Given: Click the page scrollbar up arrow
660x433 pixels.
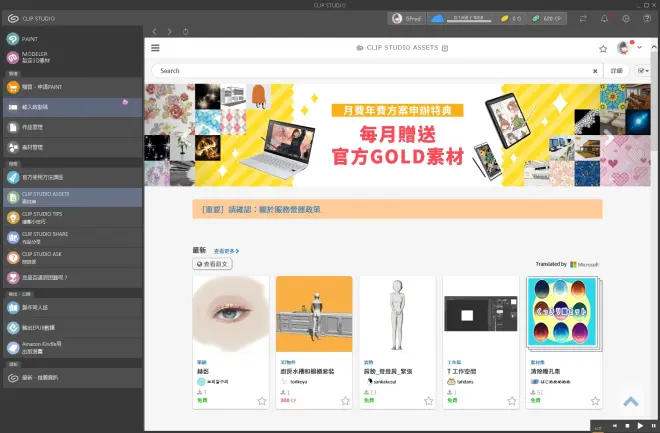Looking at the screenshot, I should (654, 47).
